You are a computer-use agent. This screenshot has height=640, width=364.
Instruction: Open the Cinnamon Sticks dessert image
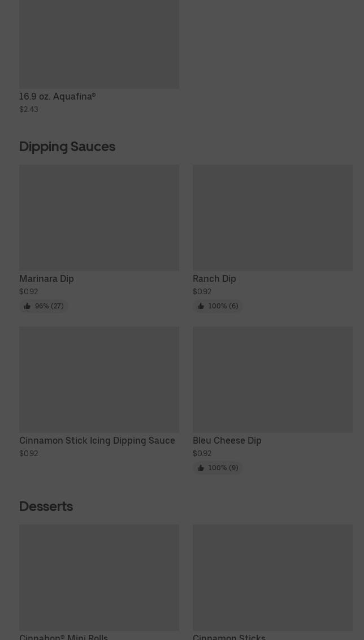(x=272, y=577)
